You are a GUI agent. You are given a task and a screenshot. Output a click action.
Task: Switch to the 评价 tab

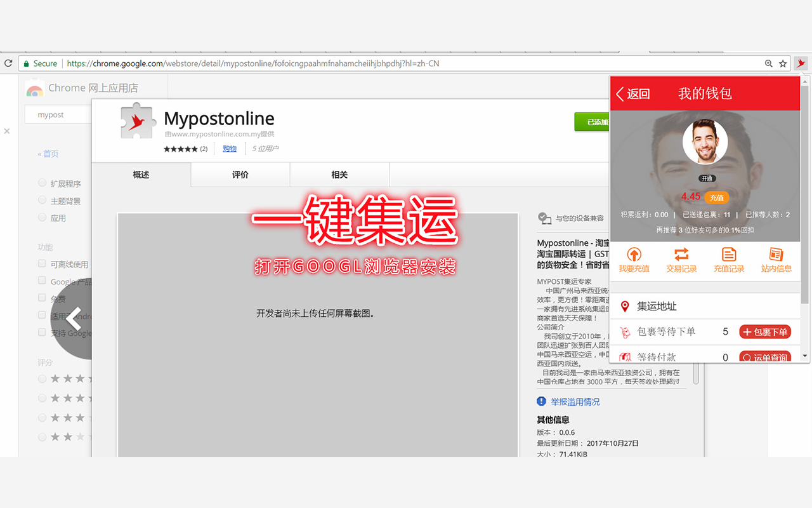coord(240,175)
